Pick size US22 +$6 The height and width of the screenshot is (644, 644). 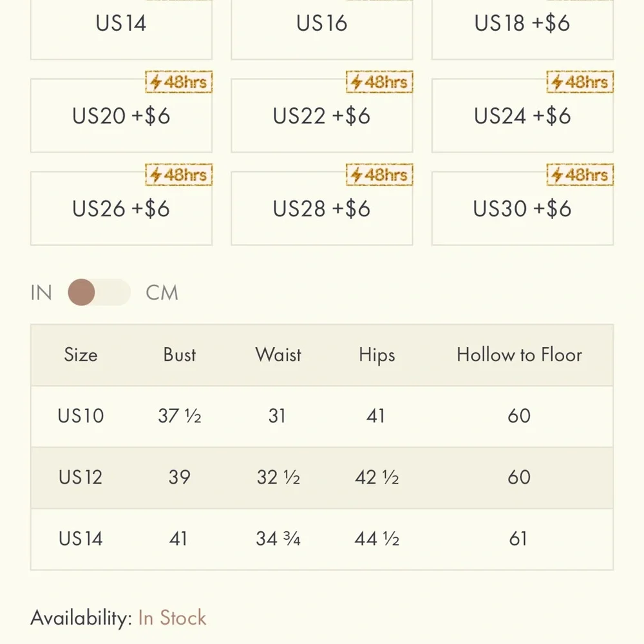(321, 116)
